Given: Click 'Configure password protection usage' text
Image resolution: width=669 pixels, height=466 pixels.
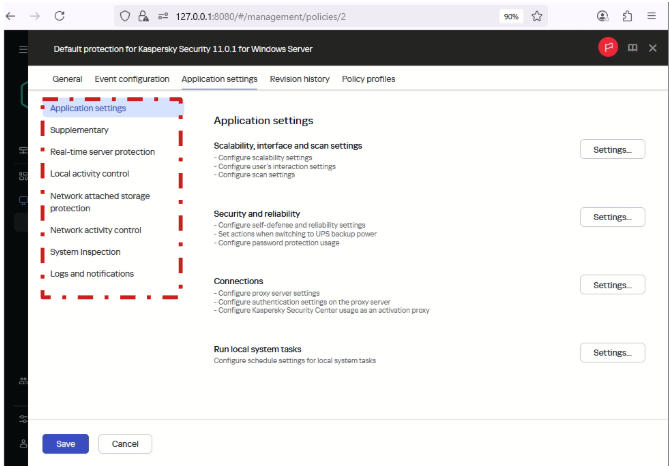Looking at the screenshot, I should click(279, 243).
